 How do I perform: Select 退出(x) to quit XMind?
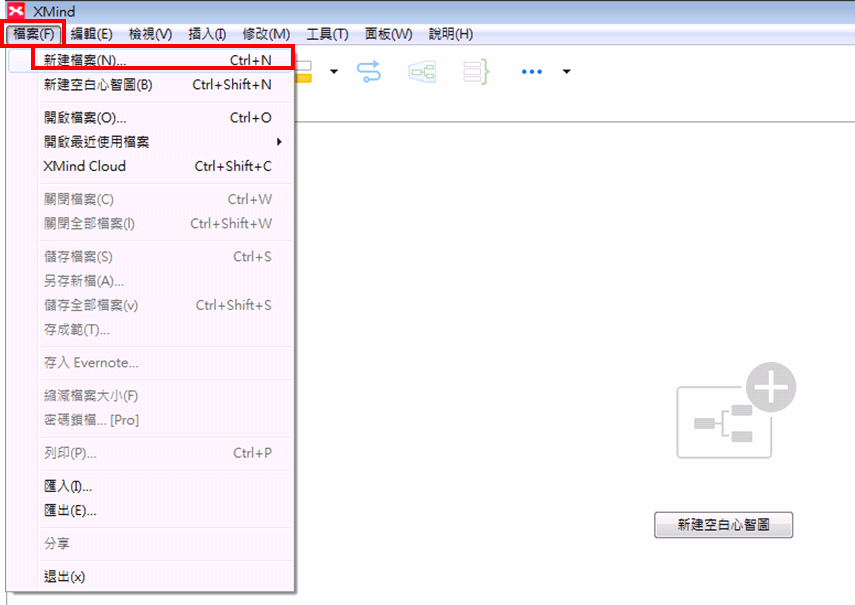tap(65, 577)
